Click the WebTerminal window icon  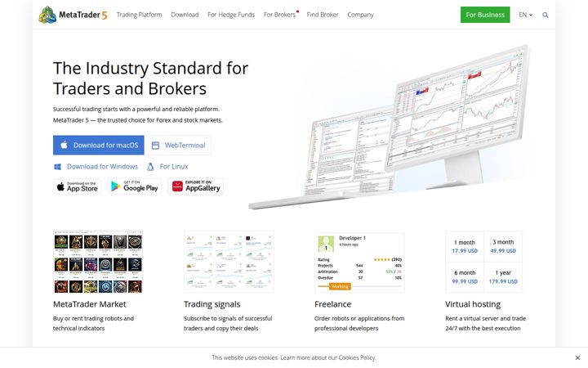[x=155, y=146]
